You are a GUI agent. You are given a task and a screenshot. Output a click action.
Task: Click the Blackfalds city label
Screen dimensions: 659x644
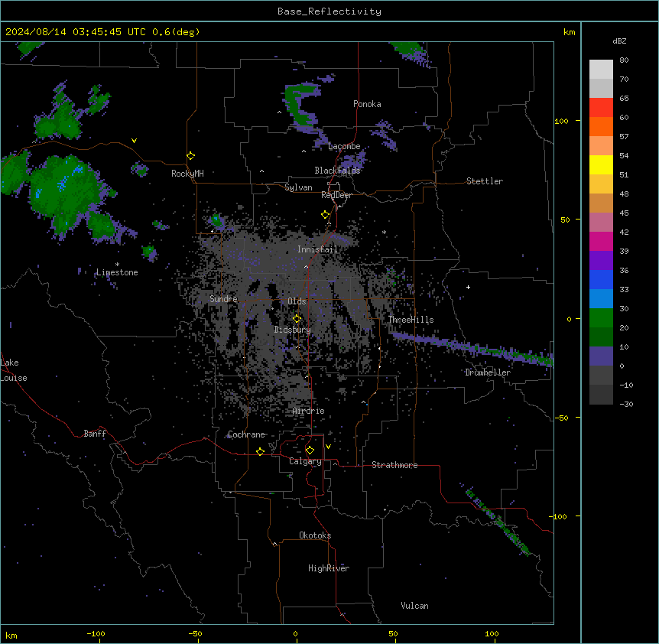click(337, 171)
